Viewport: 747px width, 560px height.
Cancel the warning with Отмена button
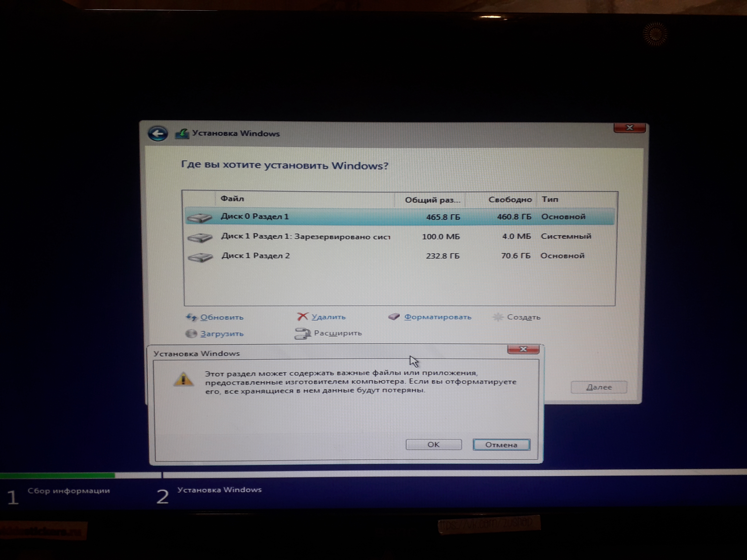501,445
